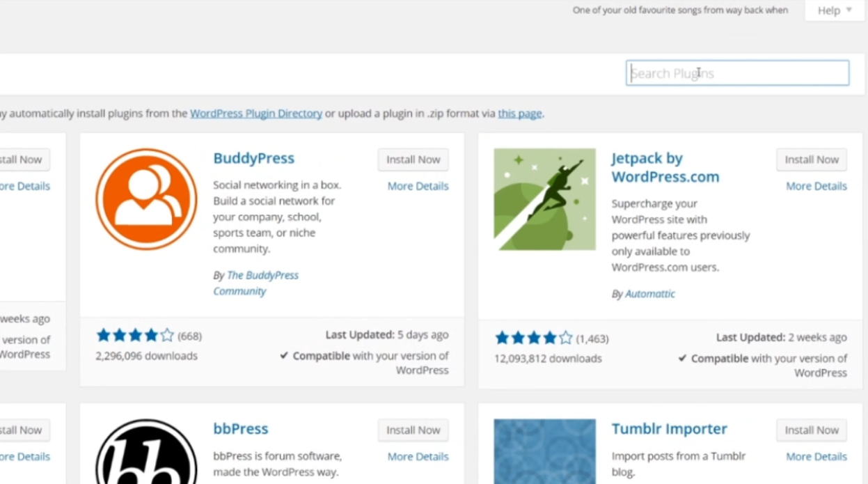
Task: Select the '2,296,096 downloads' text
Action: click(146, 356)
